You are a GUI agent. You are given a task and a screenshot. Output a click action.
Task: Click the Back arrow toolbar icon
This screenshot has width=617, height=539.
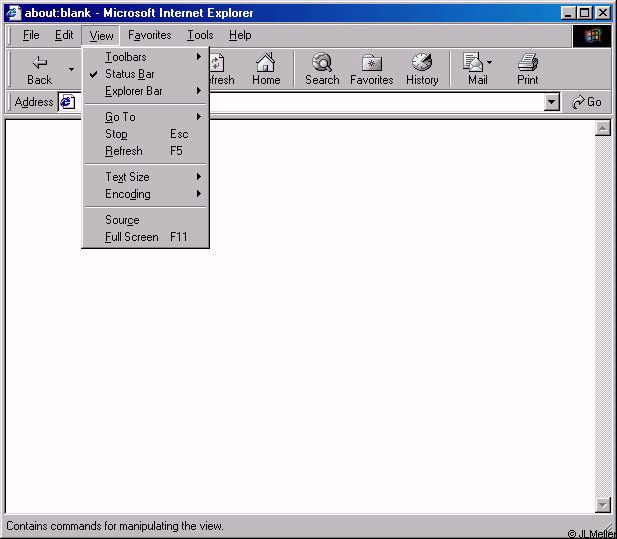coord(39,63)
